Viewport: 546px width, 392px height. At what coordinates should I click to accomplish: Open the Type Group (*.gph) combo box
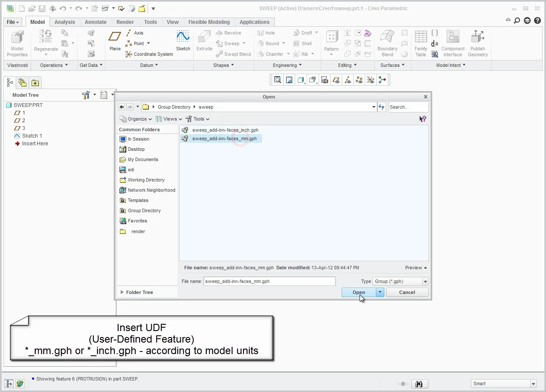pos(400,281)
